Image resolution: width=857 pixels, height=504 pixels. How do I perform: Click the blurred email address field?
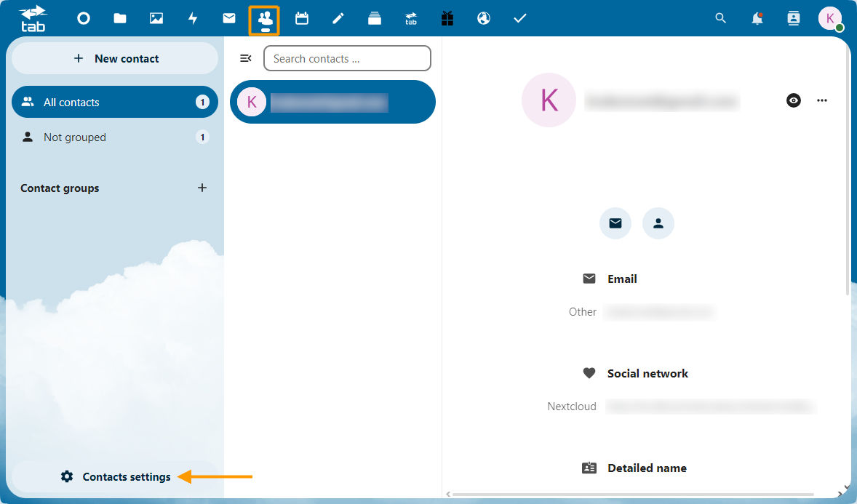(660, 311)
